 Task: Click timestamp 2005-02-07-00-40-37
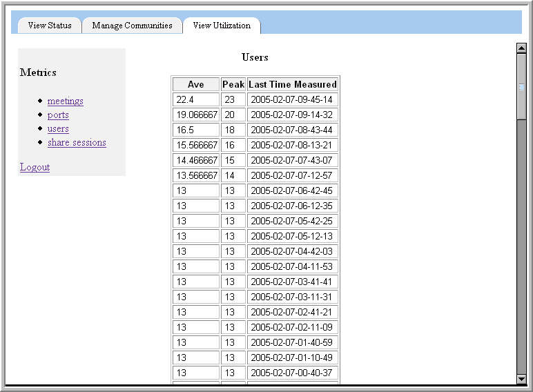click(x=293, y=373)
